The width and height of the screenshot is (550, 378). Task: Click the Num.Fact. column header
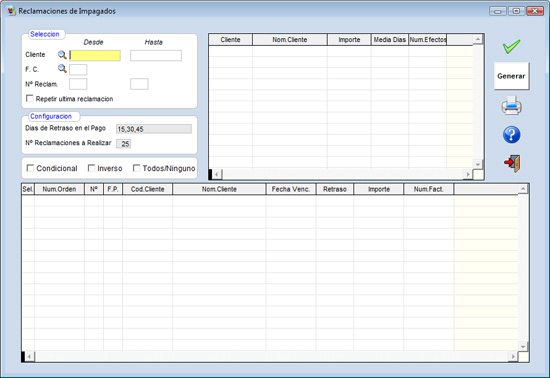click(429, 189)
